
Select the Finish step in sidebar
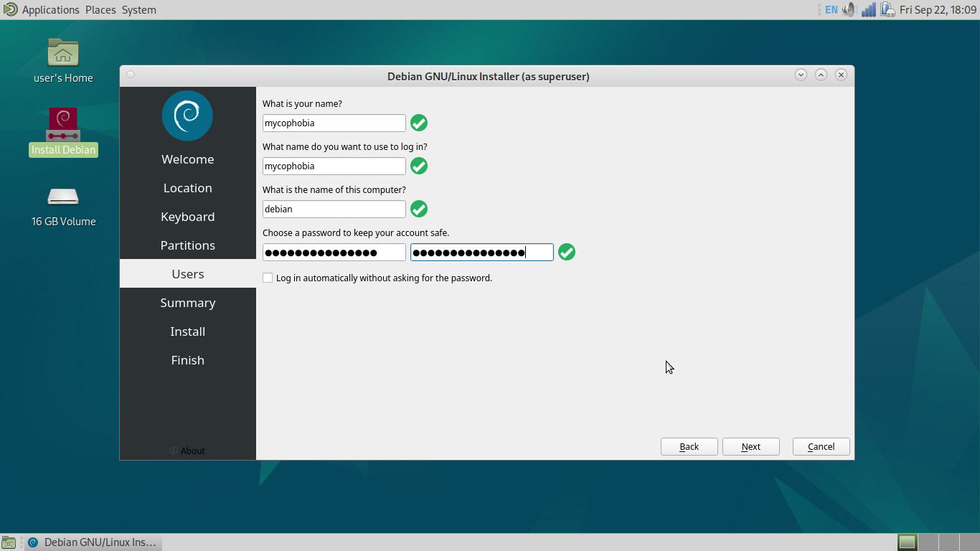click(x=188, y=360)
